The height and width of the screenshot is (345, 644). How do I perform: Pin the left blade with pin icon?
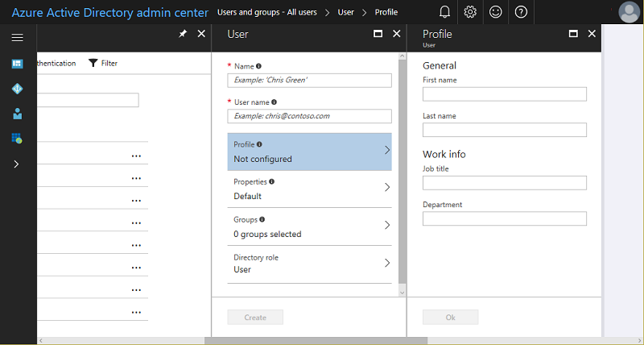point(183,34)
